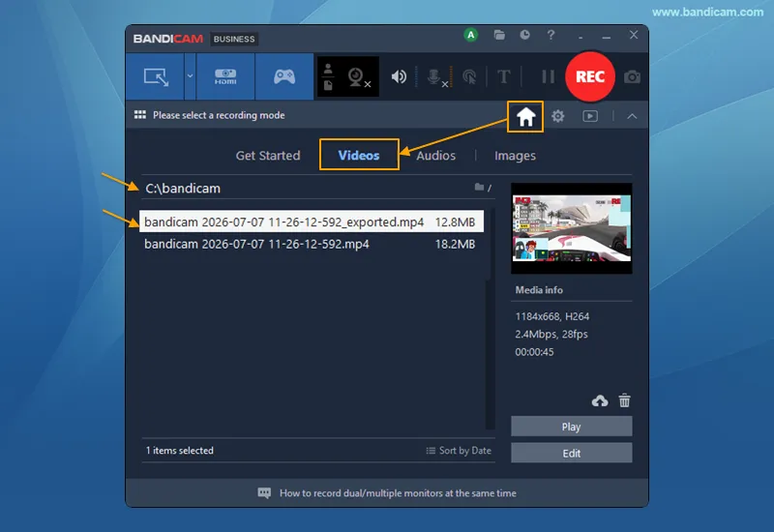Click the 12.8MB file size value
Image resolution: width=774 pixels, height=532 pixels.
[455, 222]
